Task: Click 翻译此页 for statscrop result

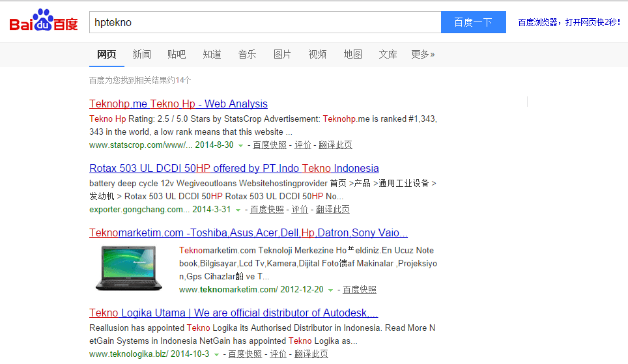Action: coord(335,145)
